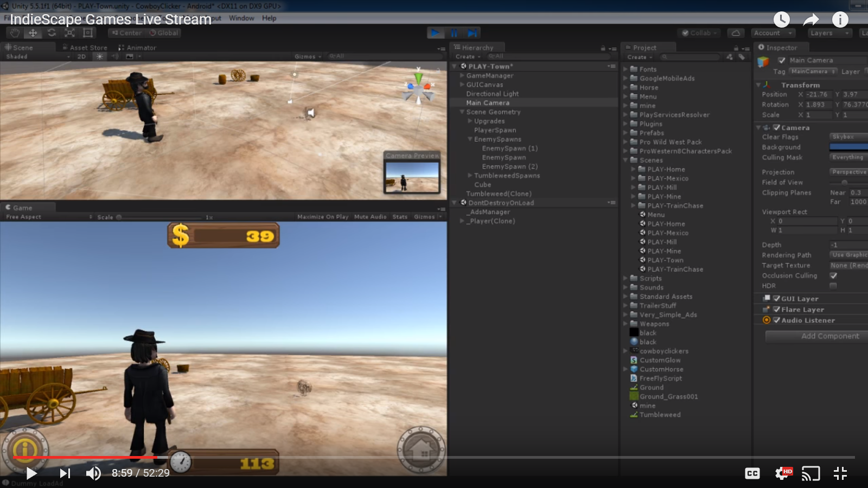Viewport: 868px width, 488px height.
Task: Click the Add Component button
Action: (x=817, y=336)
